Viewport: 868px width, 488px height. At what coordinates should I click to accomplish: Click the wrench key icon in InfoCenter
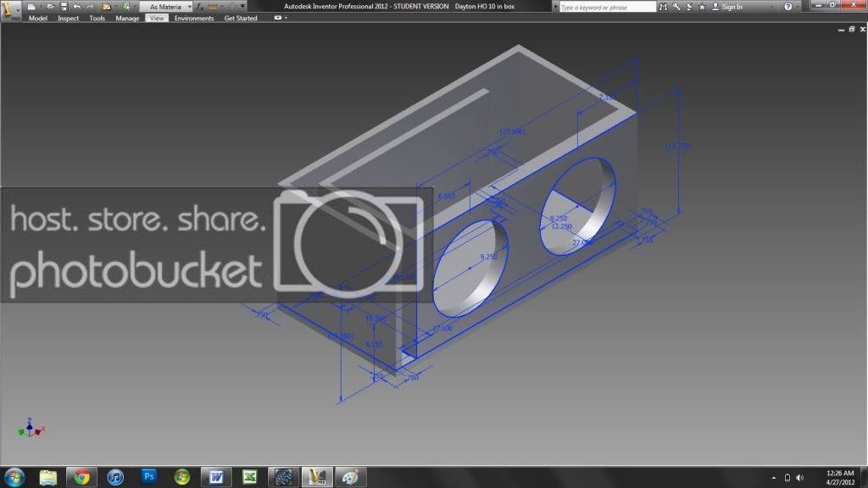(x=676, y=7)
